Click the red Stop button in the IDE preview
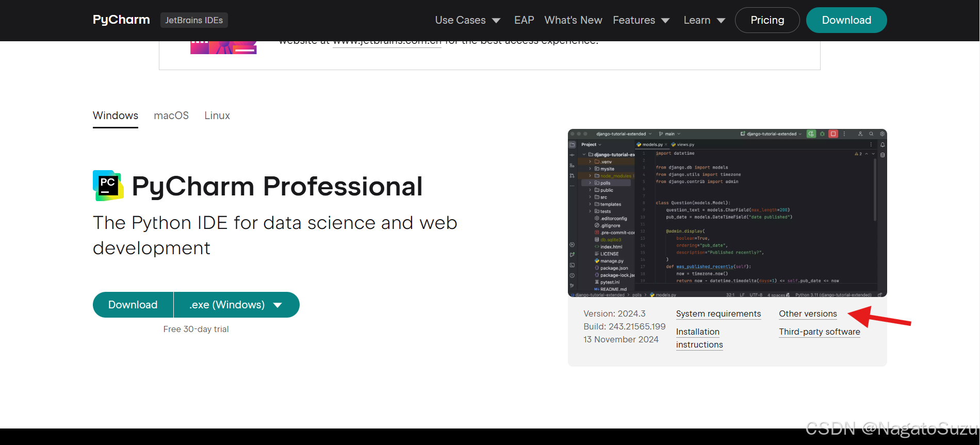 (833, 134)
